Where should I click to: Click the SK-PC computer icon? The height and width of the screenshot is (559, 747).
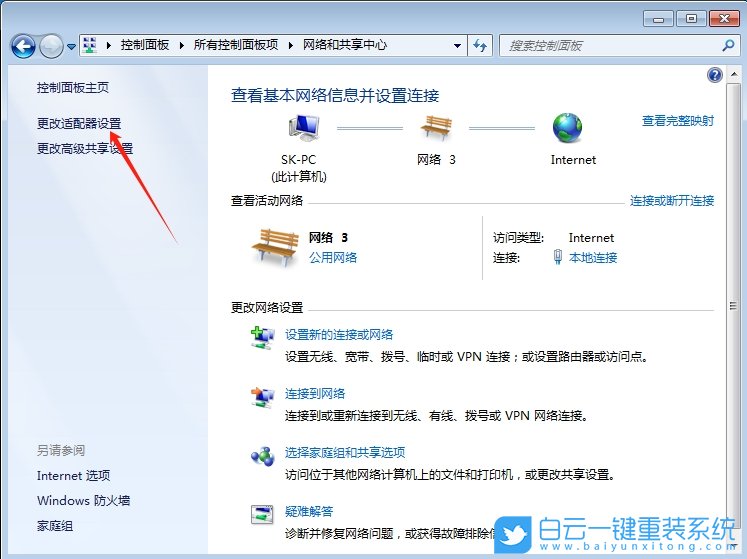pyautogui.click(x=303, y=128)
